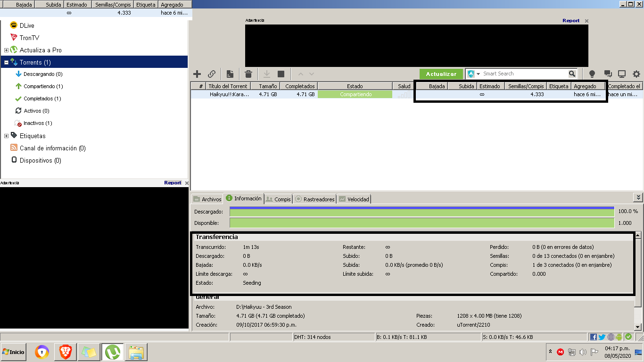Click the Facebook icon in status bar
This screenshot has height=362, width=644.
pos(594,337)
